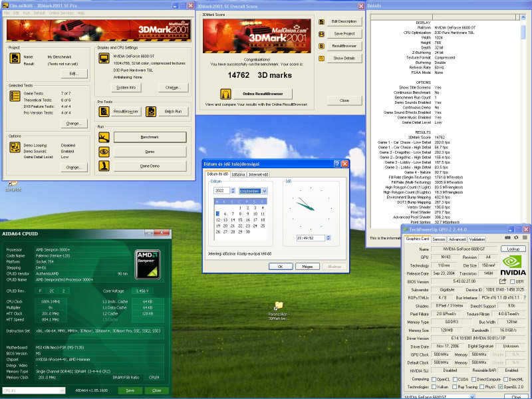Open the File menu in 3DMark2001

(x=7, y=13)
